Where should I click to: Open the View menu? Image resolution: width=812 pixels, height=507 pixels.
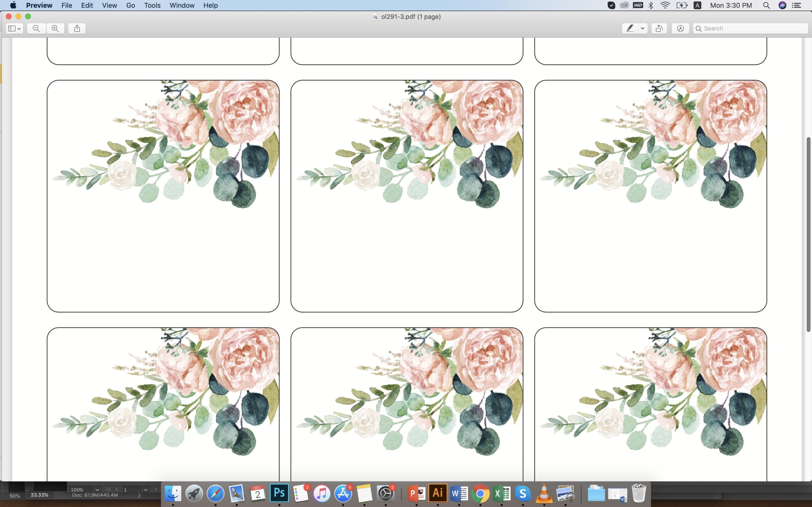pyautogui.click(x=109, y=5)
